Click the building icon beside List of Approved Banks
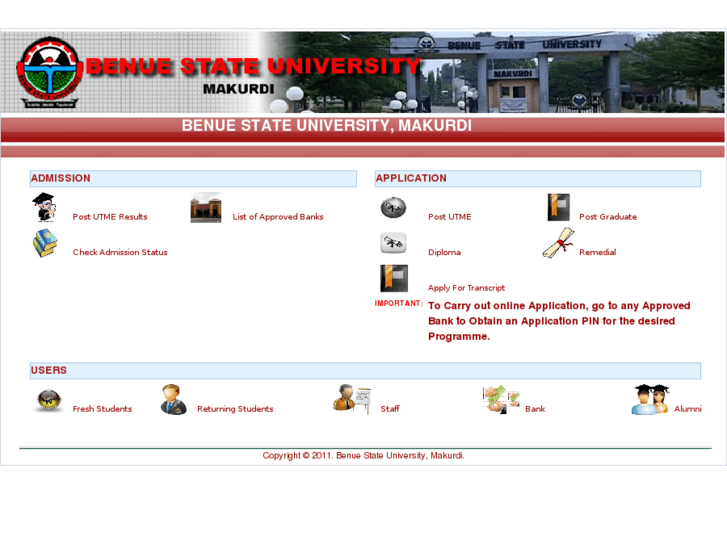 tap(206, 208)
